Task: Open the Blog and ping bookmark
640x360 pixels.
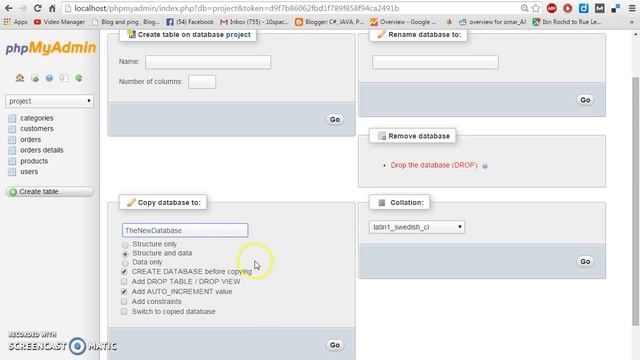Action: point(126,22)
